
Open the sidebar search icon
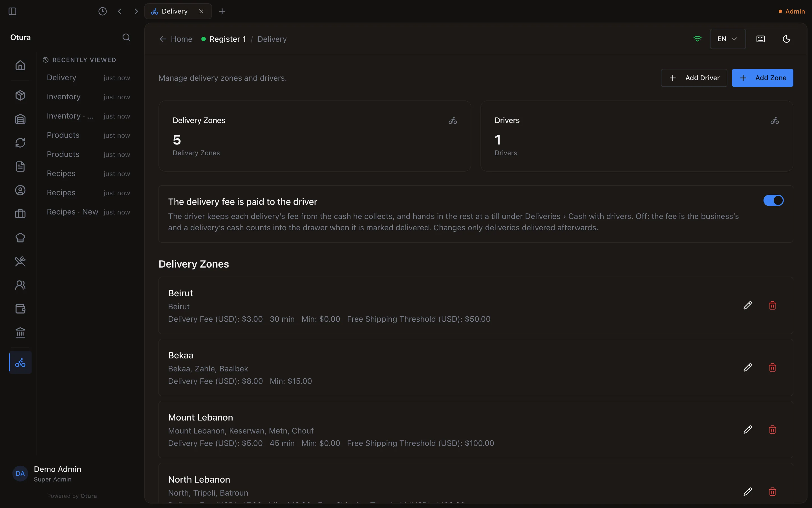126,37
